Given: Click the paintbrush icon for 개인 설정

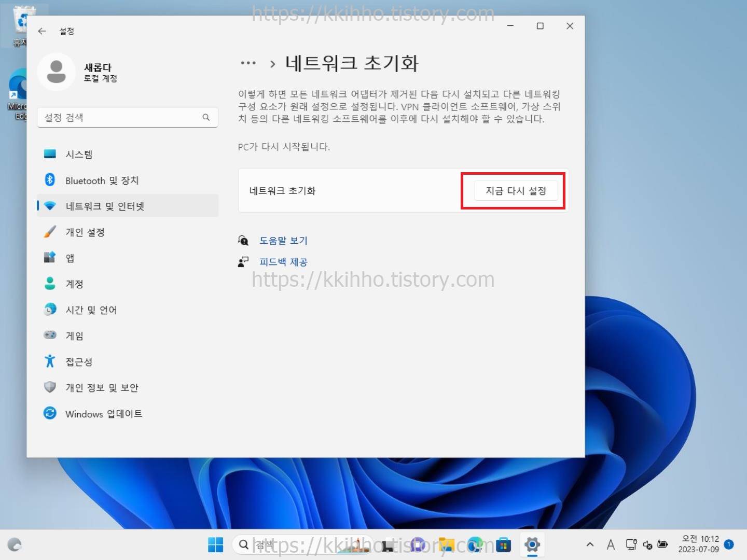Looking at the screenshot, I should click(50, 231).
